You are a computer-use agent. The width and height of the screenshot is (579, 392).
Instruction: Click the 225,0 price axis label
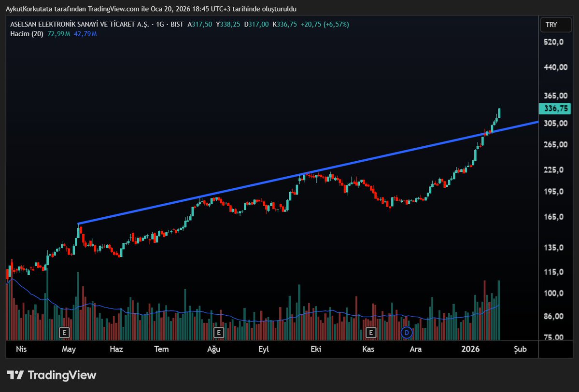(x=554, y=170)
